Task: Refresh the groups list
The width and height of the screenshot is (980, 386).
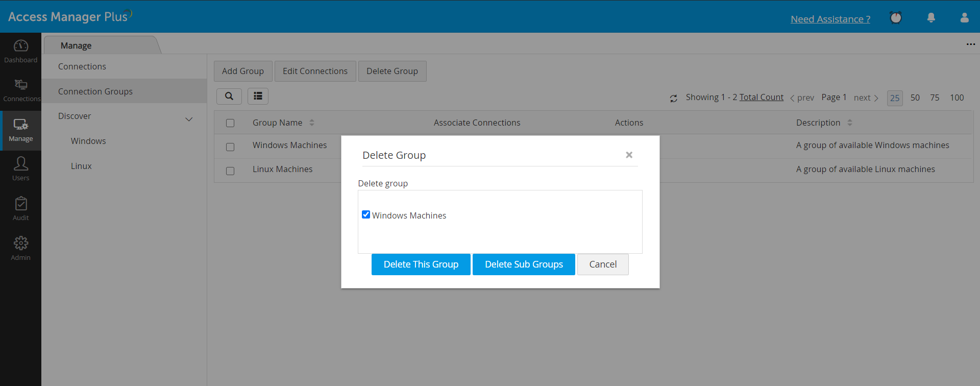Action: click(674, 98)
